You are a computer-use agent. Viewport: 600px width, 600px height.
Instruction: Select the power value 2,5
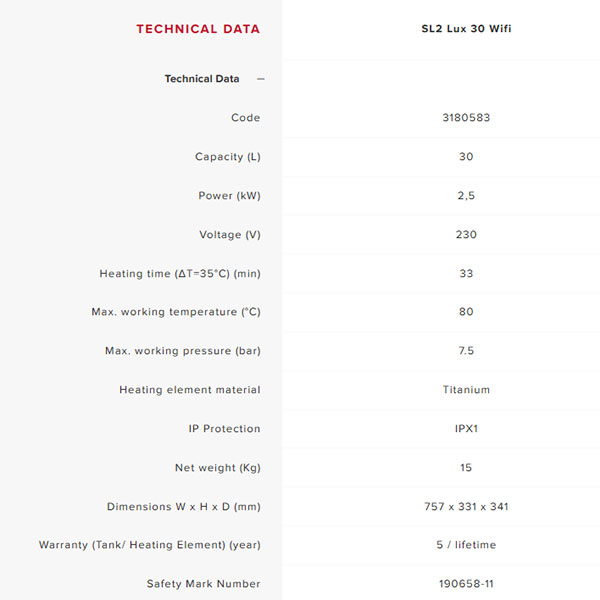click(x=466, y=196)
